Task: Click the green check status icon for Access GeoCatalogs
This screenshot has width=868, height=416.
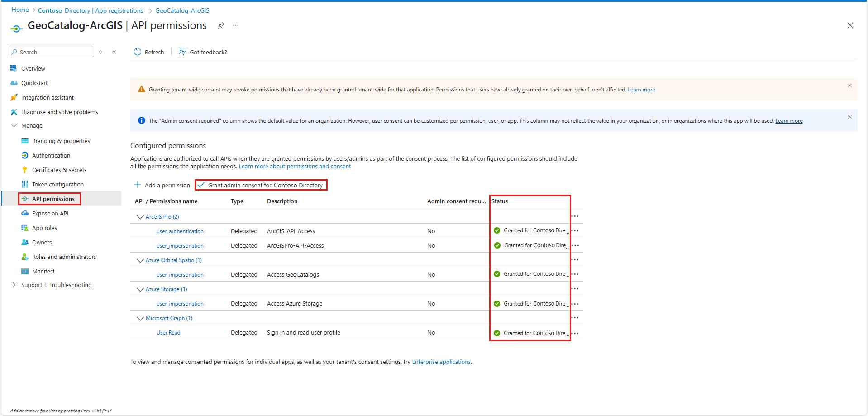Action: [x=497, y=274]
